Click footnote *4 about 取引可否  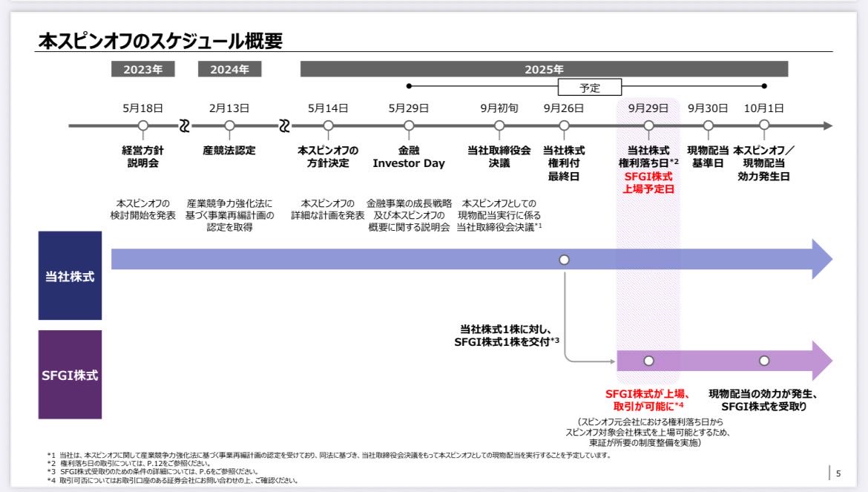[172, 480]
